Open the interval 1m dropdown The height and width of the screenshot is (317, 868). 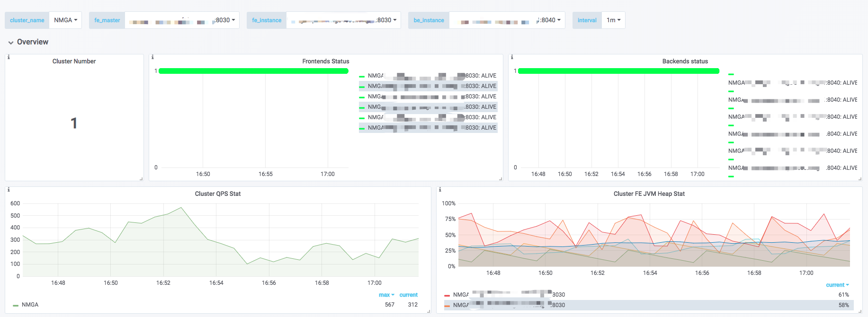click(x=613, y=20)
